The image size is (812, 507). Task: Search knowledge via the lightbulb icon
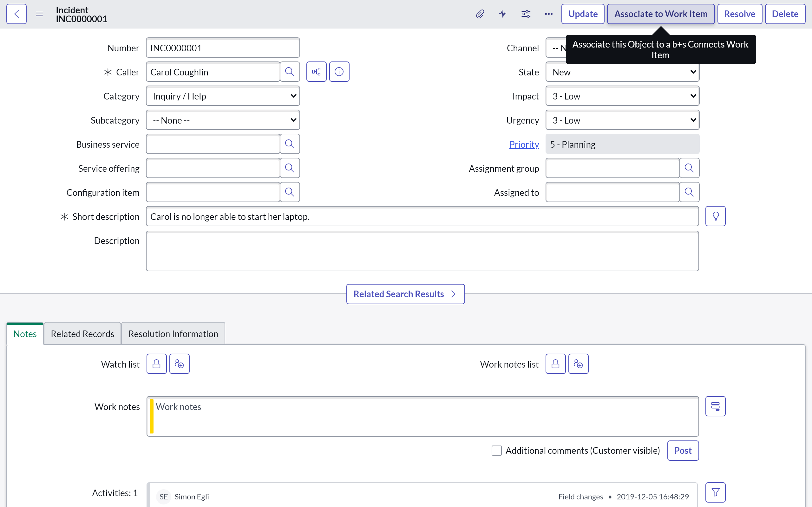[715, 216]
